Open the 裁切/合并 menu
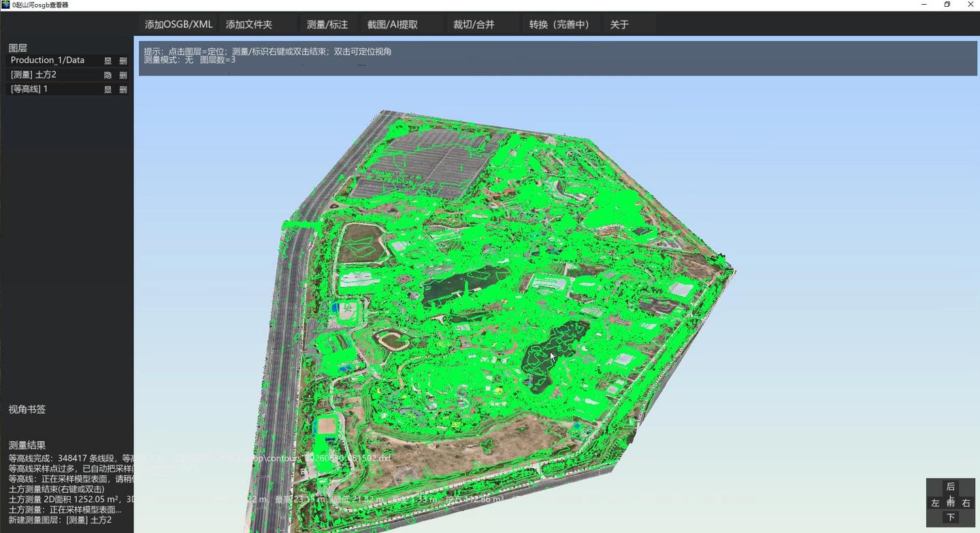 [474, 25]
